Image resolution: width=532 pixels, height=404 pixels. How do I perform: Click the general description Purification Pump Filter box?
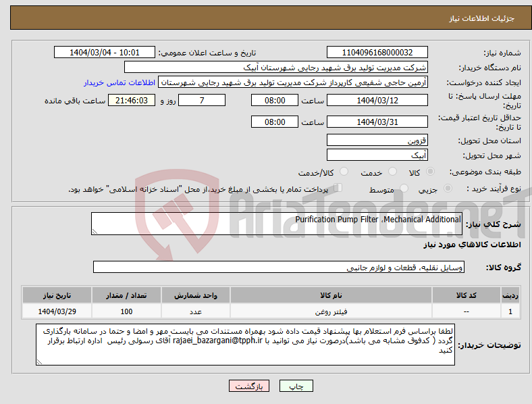pyautogui.click(x=277, y=224)
